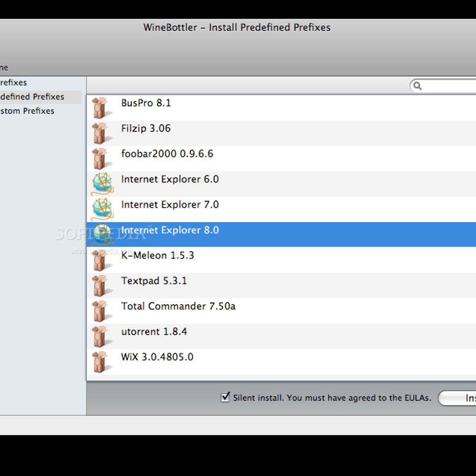Screen dimensions: 476x476
Task: Click the Total Commander package icon
Action: (100, 311)
